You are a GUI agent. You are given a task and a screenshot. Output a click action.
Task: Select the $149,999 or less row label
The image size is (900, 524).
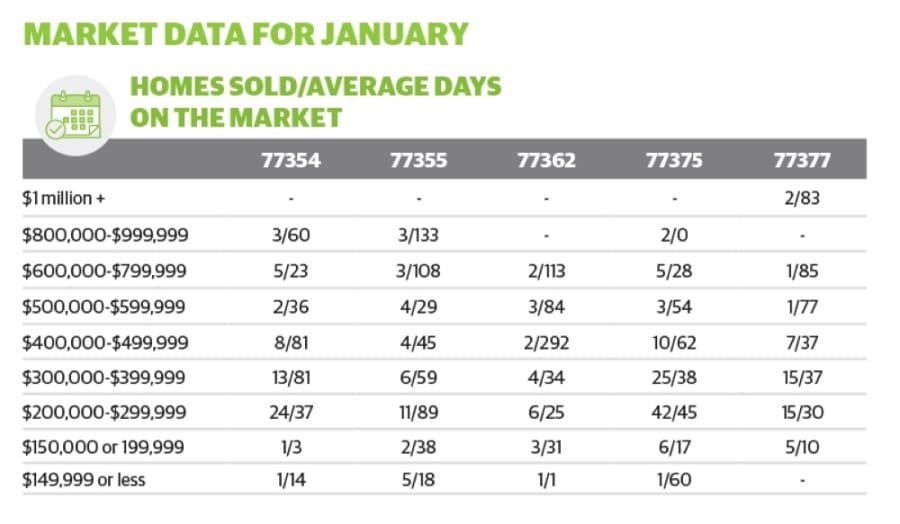point(84,480)
